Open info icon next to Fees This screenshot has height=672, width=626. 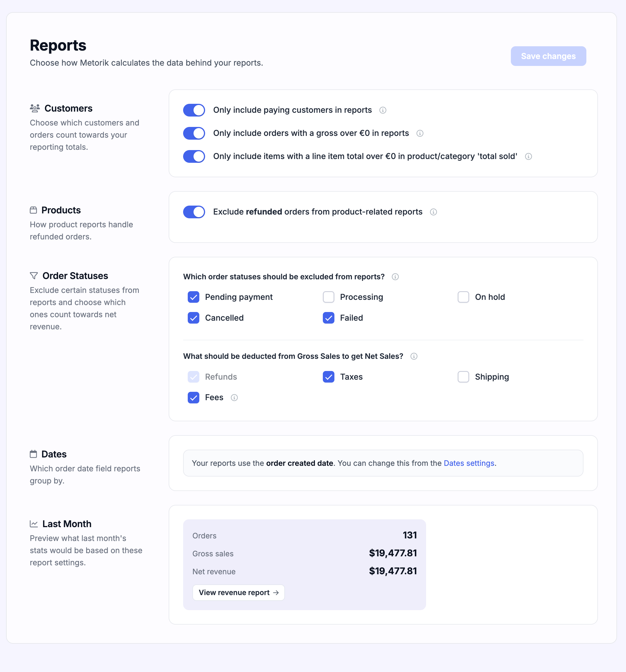(x=234, y=398)
